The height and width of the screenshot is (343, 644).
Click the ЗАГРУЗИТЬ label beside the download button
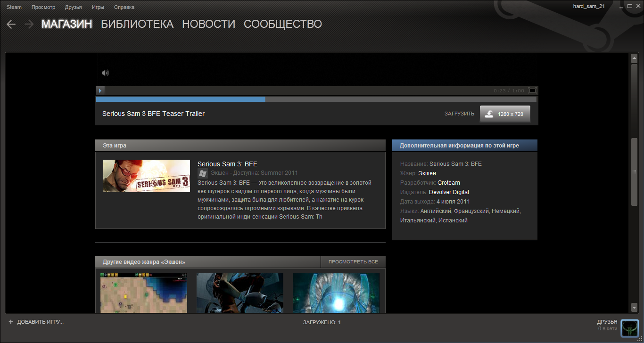point(459,114)
